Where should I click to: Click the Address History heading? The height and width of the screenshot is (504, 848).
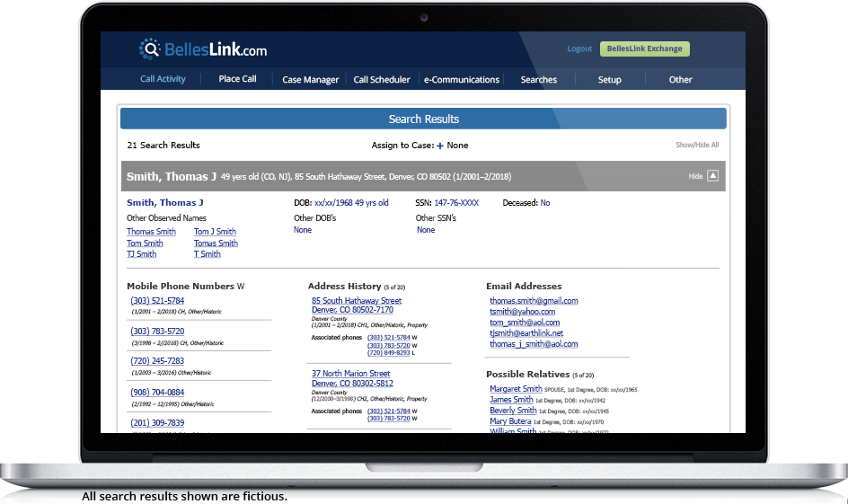[345, 286]
